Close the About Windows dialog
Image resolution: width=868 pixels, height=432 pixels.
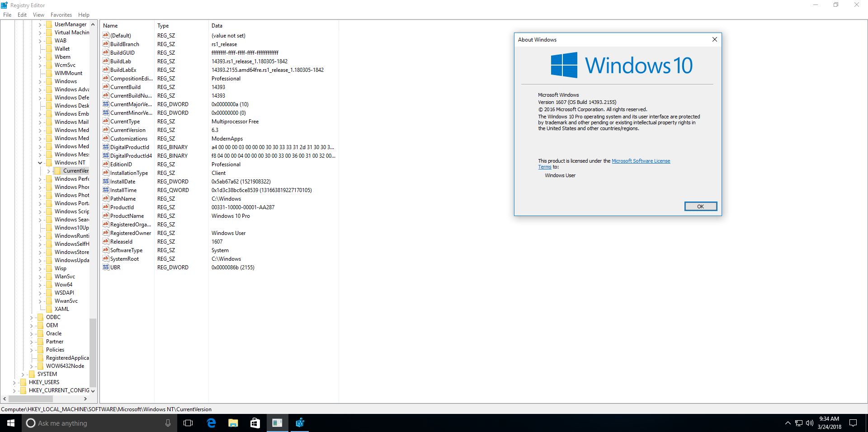coord(715,39)
